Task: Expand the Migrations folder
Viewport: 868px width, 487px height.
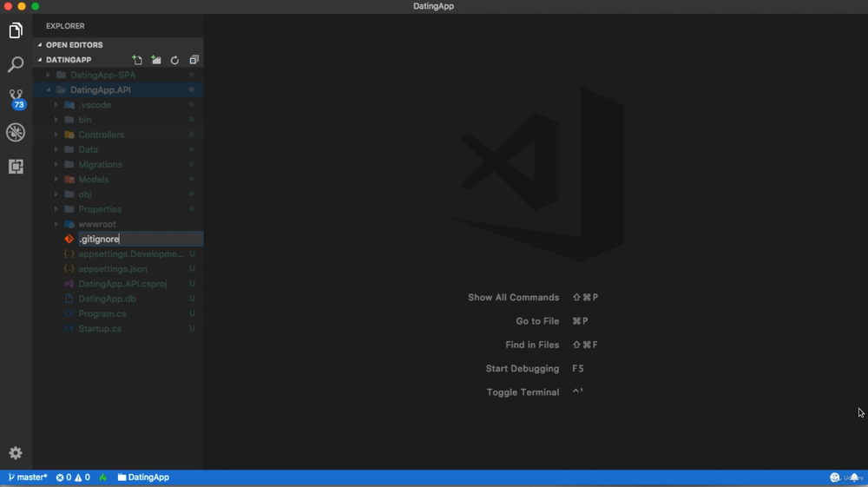Action: click(118, 164)
